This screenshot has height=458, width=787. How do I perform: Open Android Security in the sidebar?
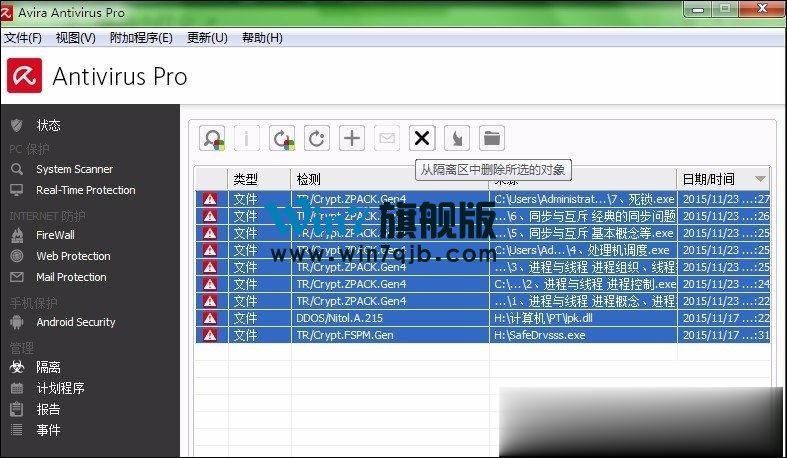(x=76, y=322)
